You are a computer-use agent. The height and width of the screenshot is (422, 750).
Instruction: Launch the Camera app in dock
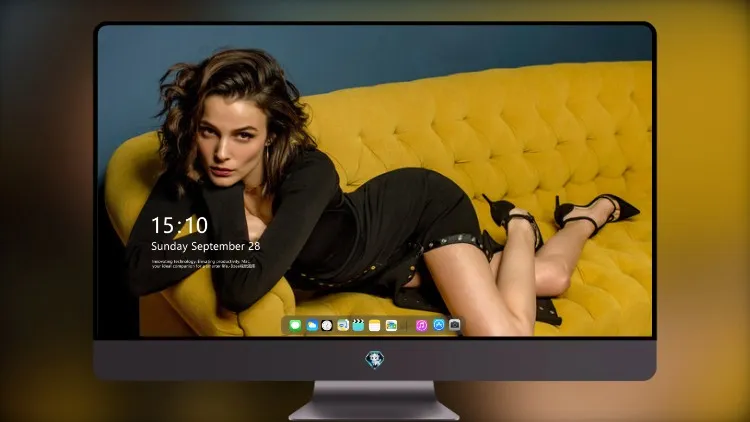(x=454, y=325)
